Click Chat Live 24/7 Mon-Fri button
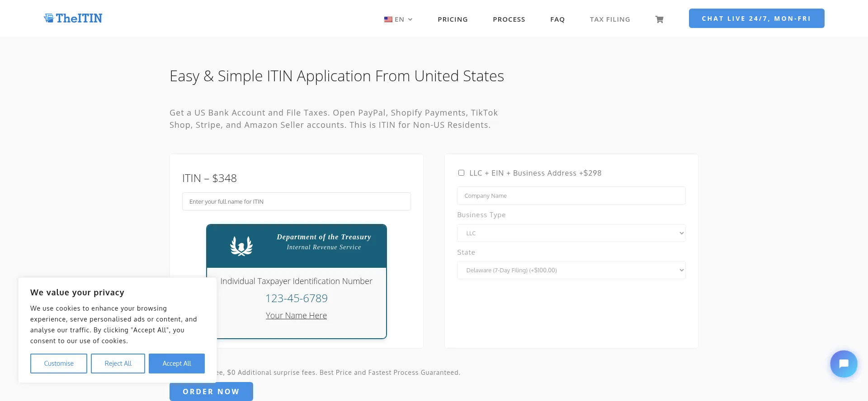 (x=756, y=19)
